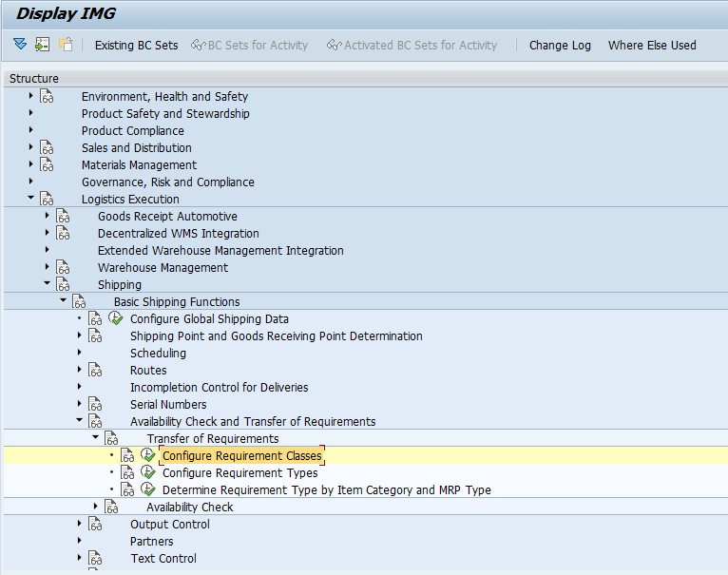Click the greyed clipboard toolbar icon

pos(66,45)
